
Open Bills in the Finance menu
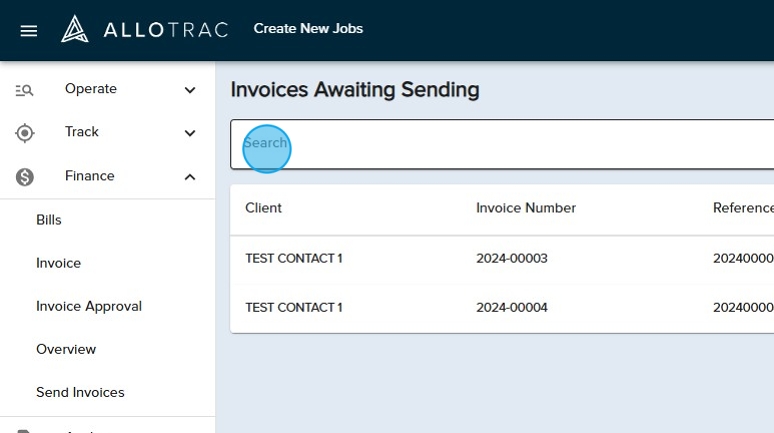pos(49,220)
